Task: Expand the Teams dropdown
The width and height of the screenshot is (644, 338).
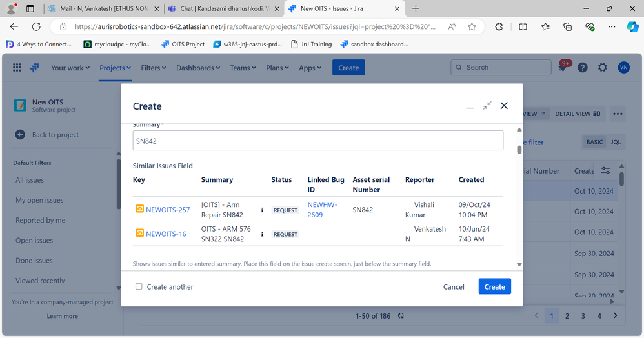Action: click(243, 68)
